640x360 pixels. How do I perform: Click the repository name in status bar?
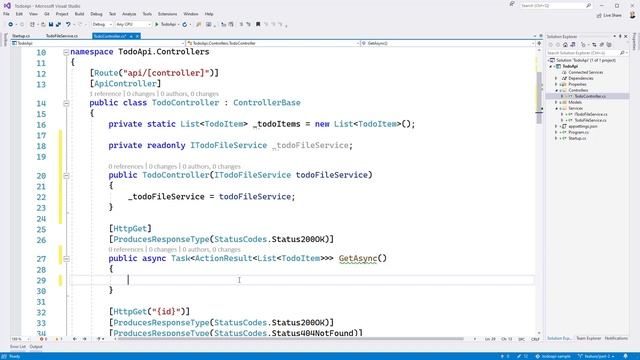[x=553, y=356]
